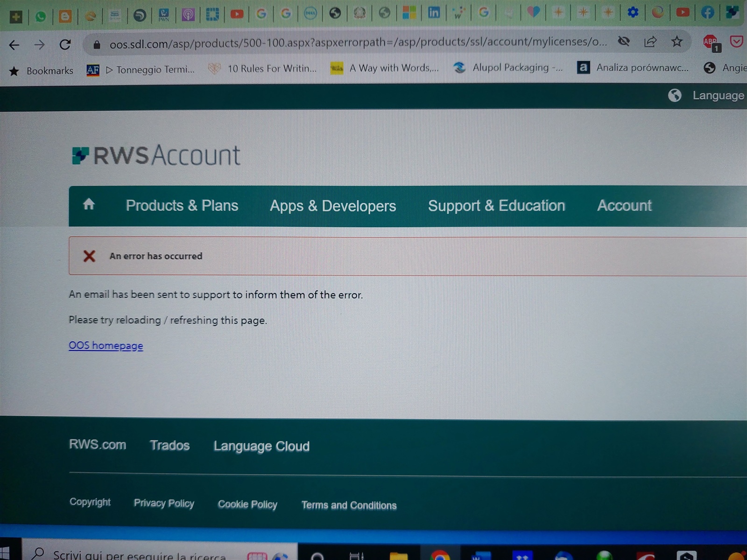The width and height of the screenshot is (747, 560).
Task: Open the Bookmarks folder
Action: pyautogui.click(x=41, y=71)
